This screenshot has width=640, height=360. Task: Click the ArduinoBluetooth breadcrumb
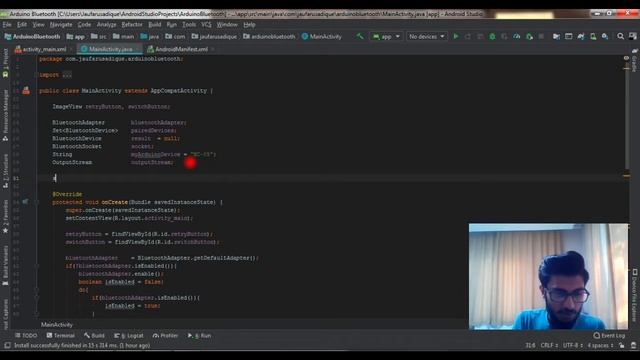click(33, 37)
